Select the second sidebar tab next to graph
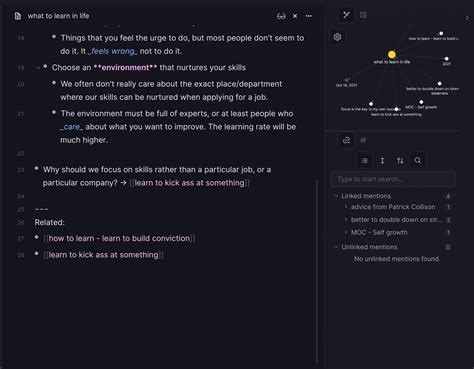Image resolution: width=474 pixels, height=369 pixels. (x=363, y=15)
